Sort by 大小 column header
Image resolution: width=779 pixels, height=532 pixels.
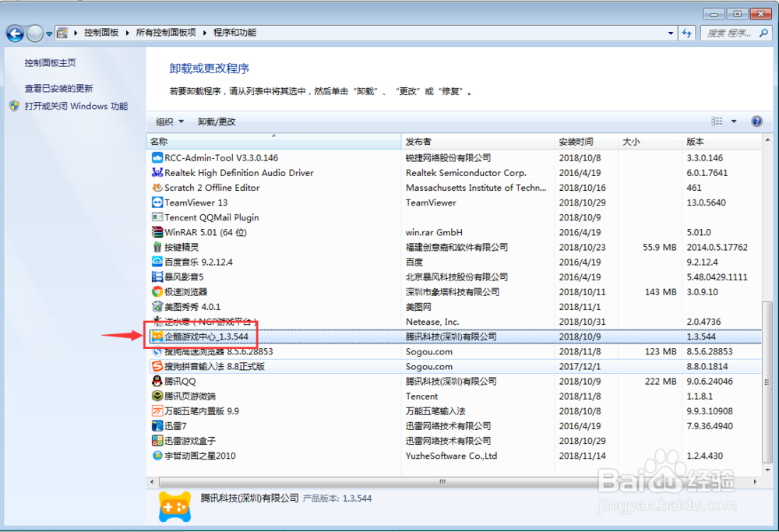[x=650, y=142]
